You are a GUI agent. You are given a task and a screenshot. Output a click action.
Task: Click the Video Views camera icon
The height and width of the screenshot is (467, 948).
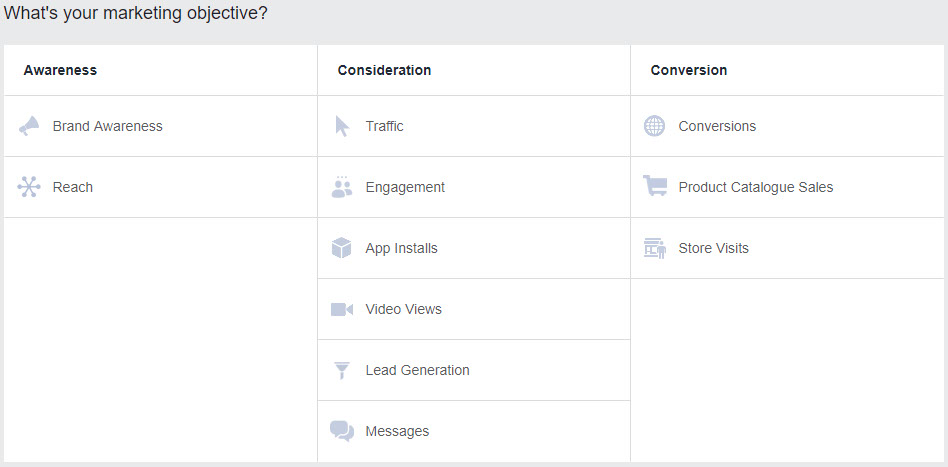pyautogui.click(x=342, y=309)
